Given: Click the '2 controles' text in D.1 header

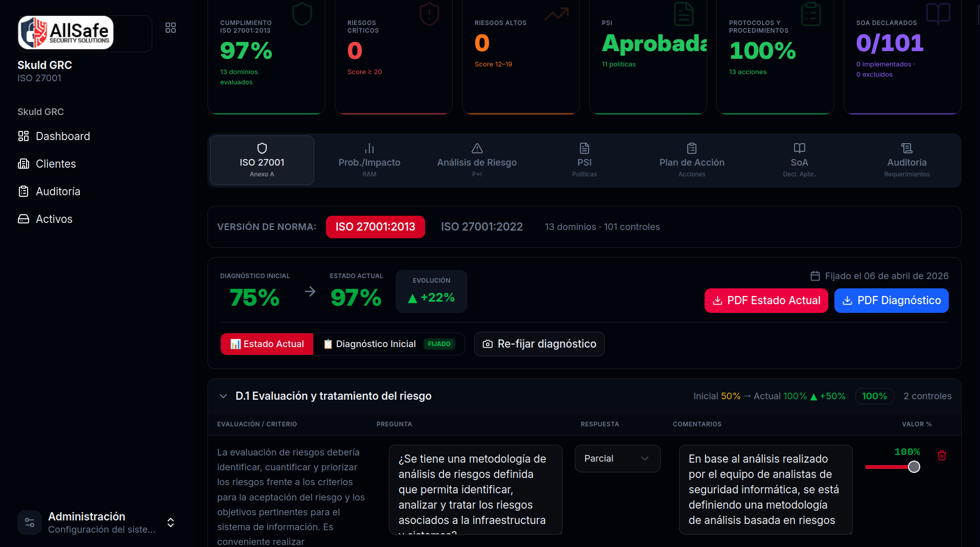Looking at the screenshot, I should (x=927, y=396).
